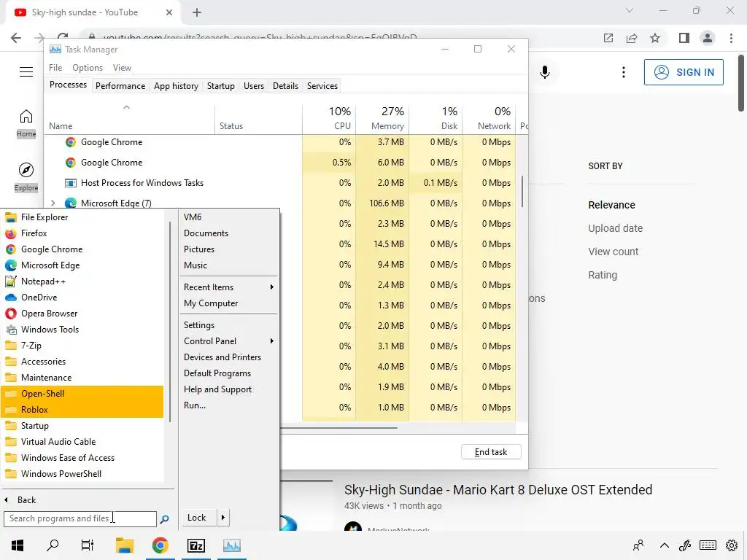Switch to the Services tab

[x=322, y=86]
